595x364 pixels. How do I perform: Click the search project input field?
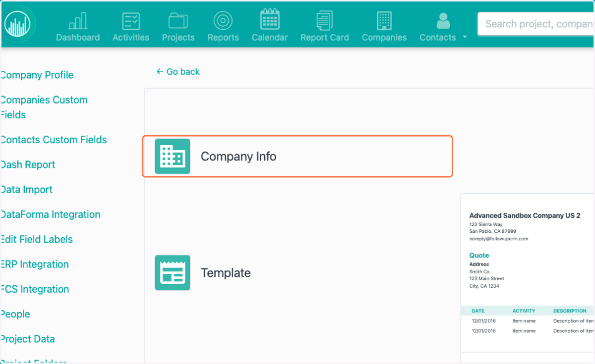pyautogui.click(x=536, y=24)
